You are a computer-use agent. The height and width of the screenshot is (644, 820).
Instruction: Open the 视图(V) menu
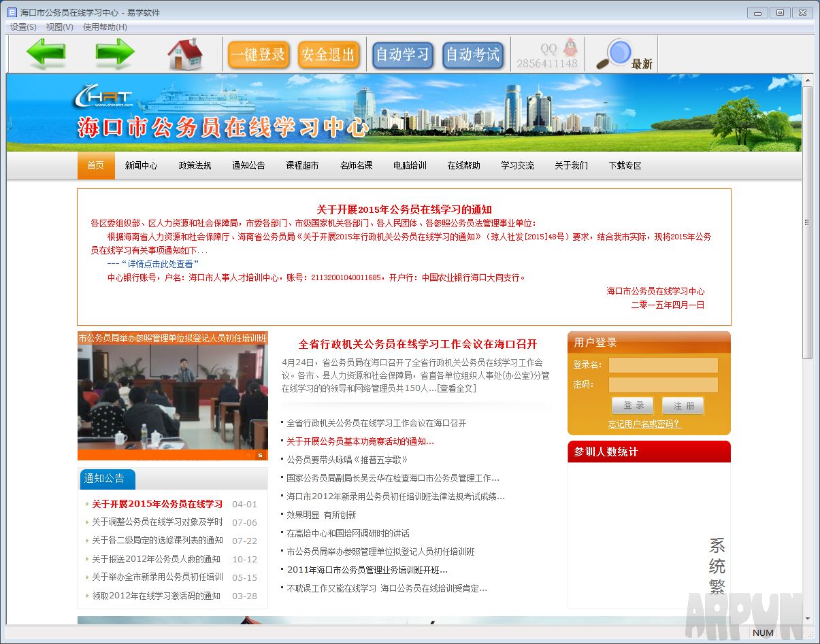59,27
